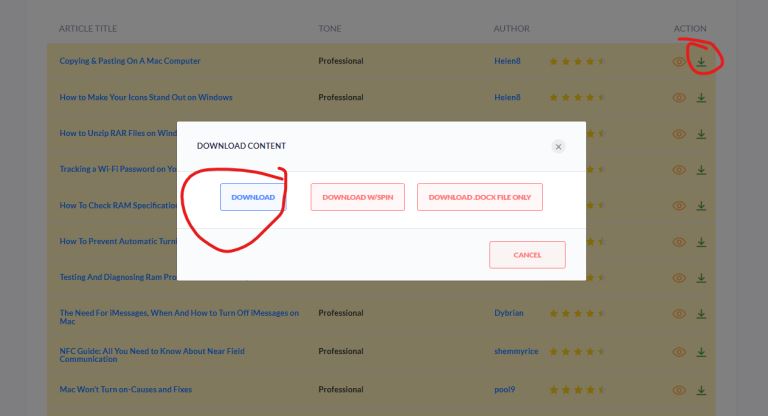Click the blue Download button in the dialog
This screenshot has height=416, width=768.
coord(253,197)
